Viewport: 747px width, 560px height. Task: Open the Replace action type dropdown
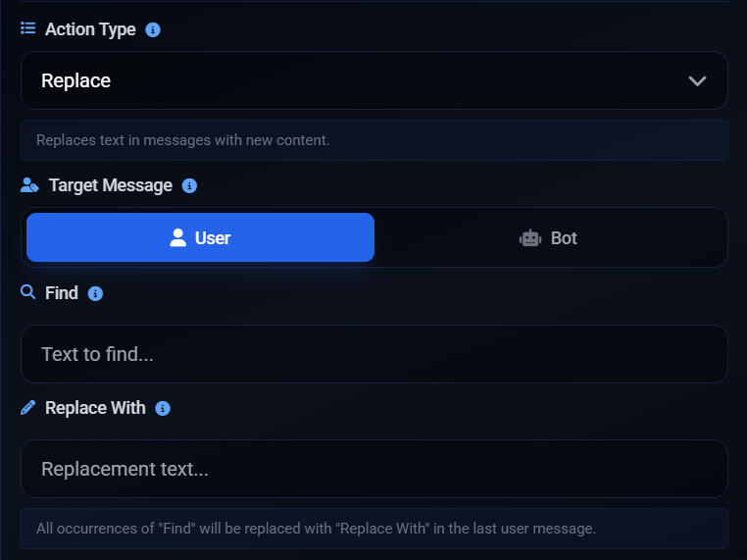[373, 80]
